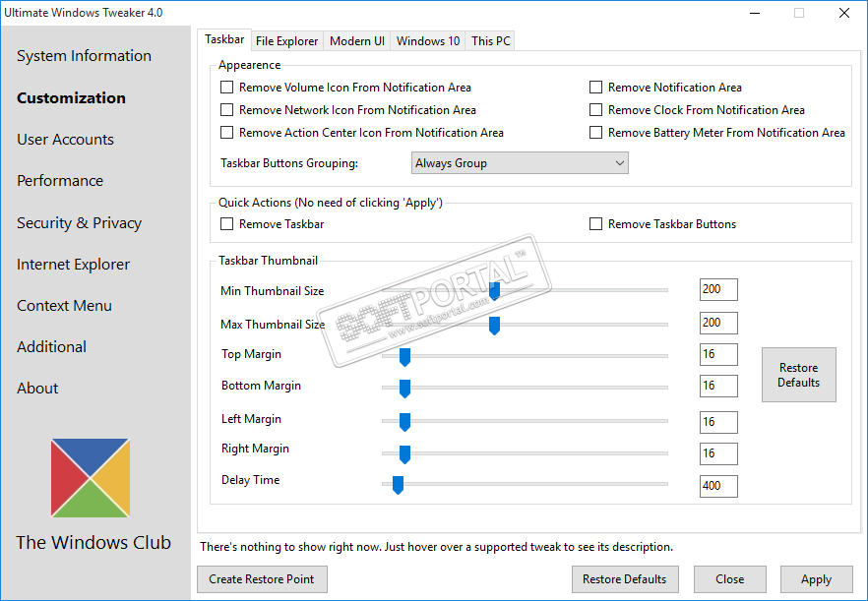
Task: Open the Modern UI tab
Action: pos(357,41)
